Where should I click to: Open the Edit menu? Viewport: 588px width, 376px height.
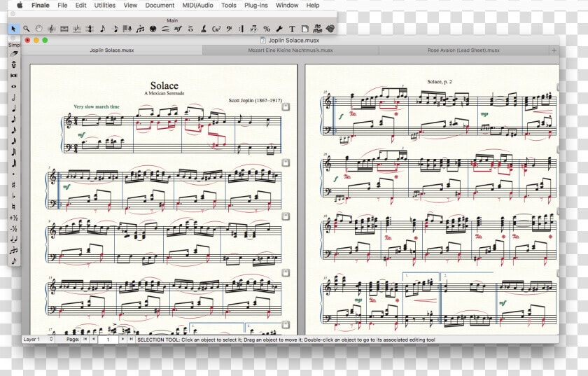tap(80, 6)
